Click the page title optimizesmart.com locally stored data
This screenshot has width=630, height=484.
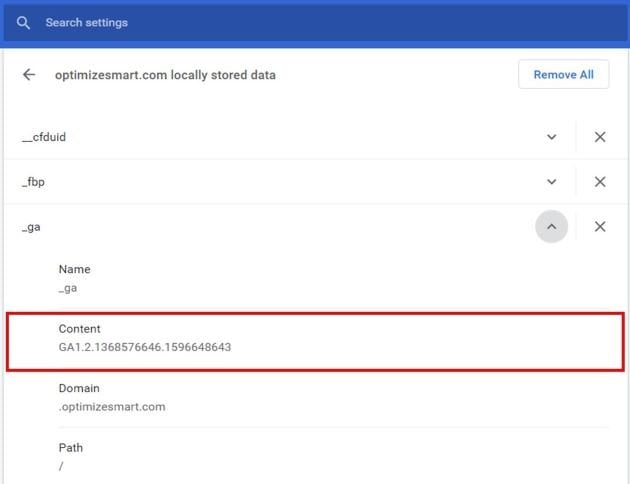click(165, 75)
